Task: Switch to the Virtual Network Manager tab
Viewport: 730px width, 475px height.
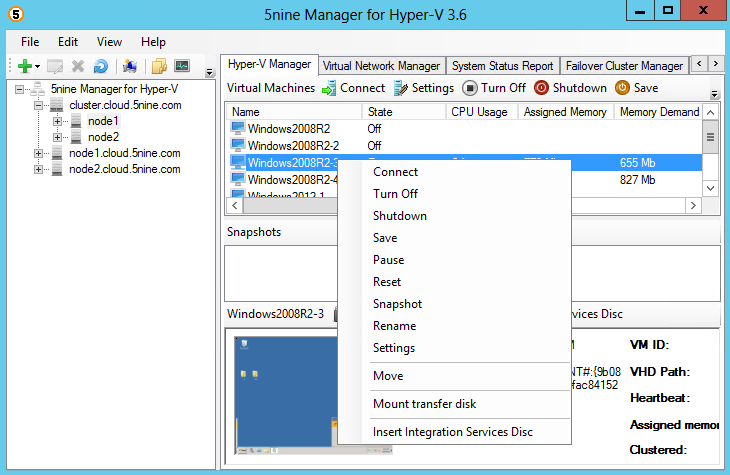Action: (381, 66)
